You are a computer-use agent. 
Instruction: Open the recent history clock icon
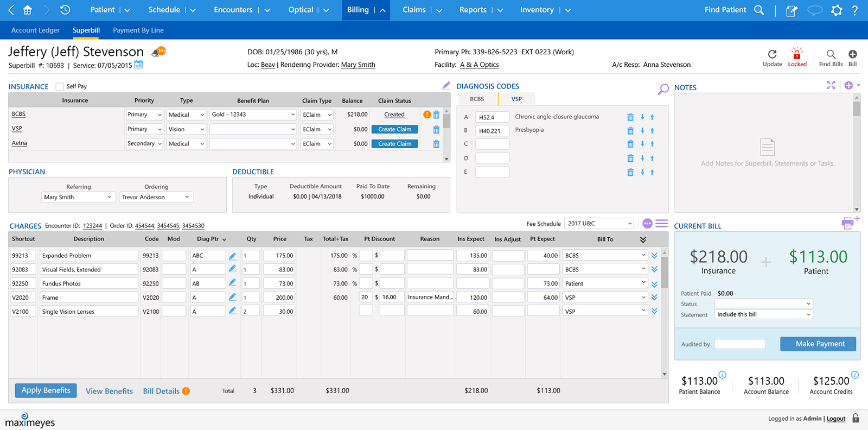click(65, 10)
